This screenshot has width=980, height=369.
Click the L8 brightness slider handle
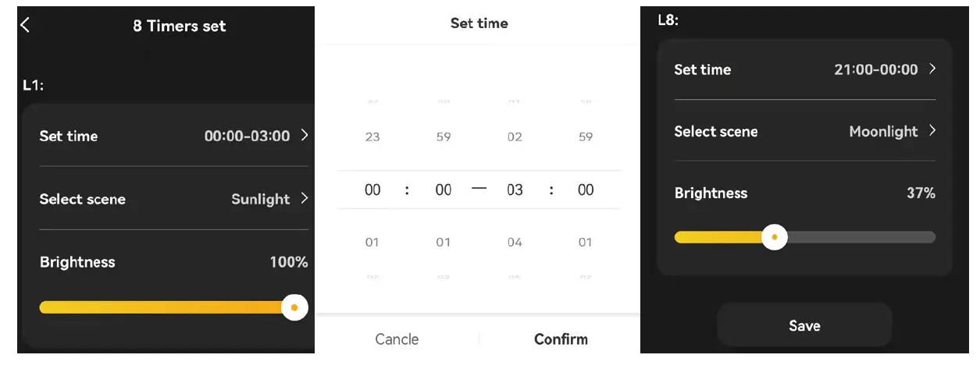click(x=774, y=236)
